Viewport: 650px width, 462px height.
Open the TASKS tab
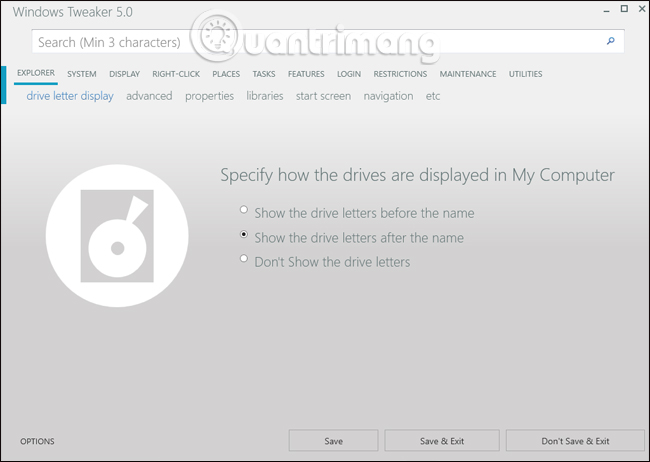pos(264,74)
